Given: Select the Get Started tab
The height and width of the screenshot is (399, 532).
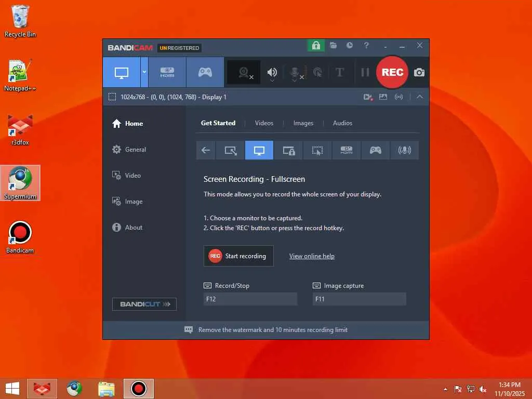Looking at the screenshot, I should point(218,123).
